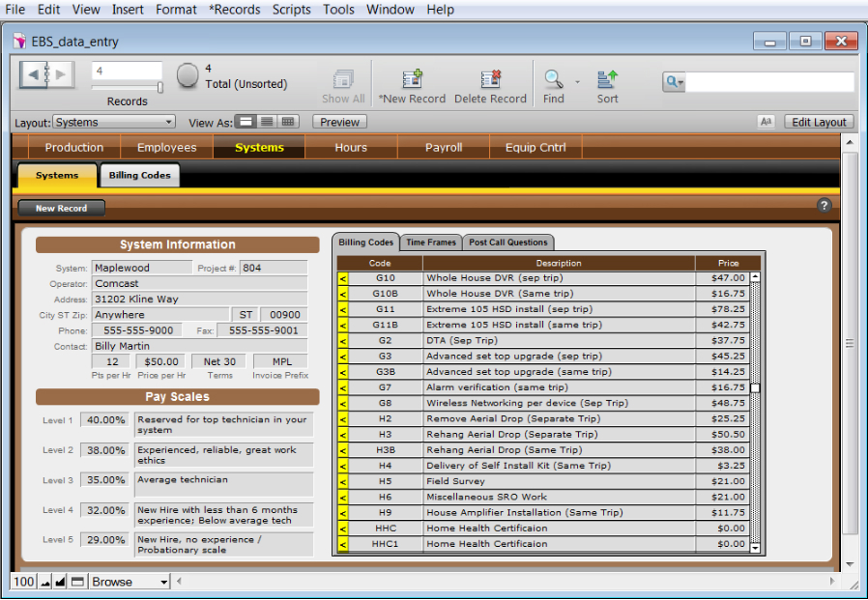Click the help question mark icon
This screenshot has width=868, height=600.
[x=825, y=205]
